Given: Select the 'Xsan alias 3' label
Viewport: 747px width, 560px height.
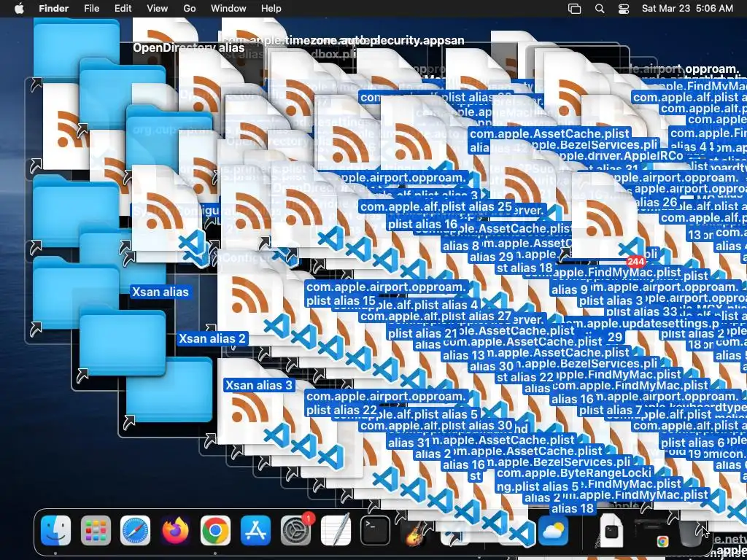Looking at the screenshot, I should coord(259,385).
